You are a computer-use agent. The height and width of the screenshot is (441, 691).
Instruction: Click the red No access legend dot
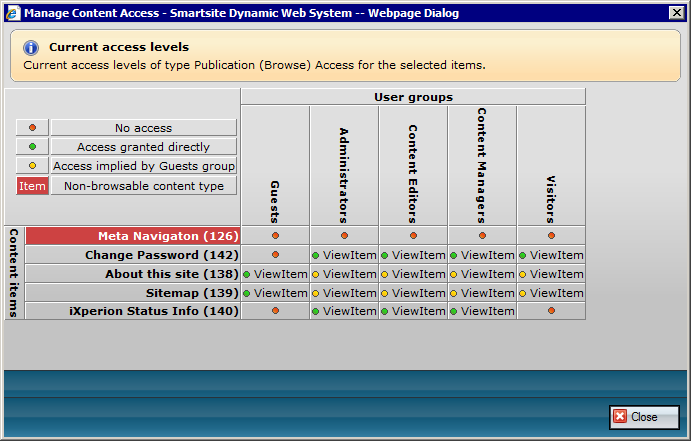click(x=32, y=128)
